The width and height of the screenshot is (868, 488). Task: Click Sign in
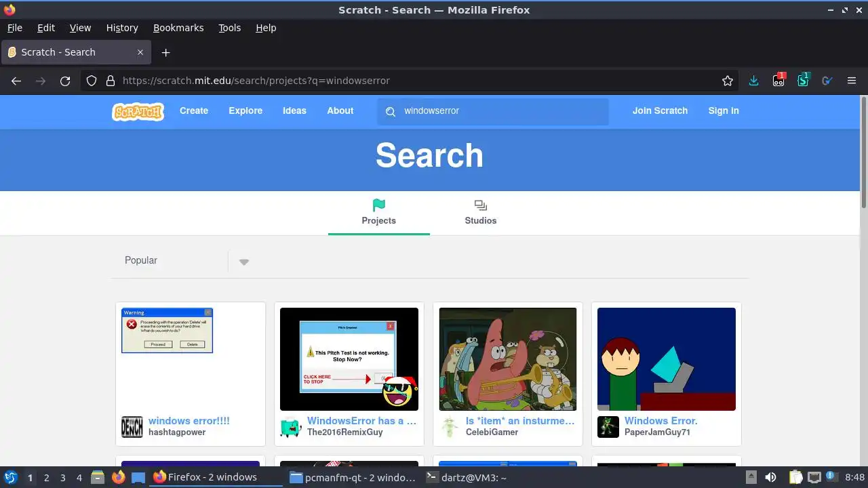(x=724, y=111)
